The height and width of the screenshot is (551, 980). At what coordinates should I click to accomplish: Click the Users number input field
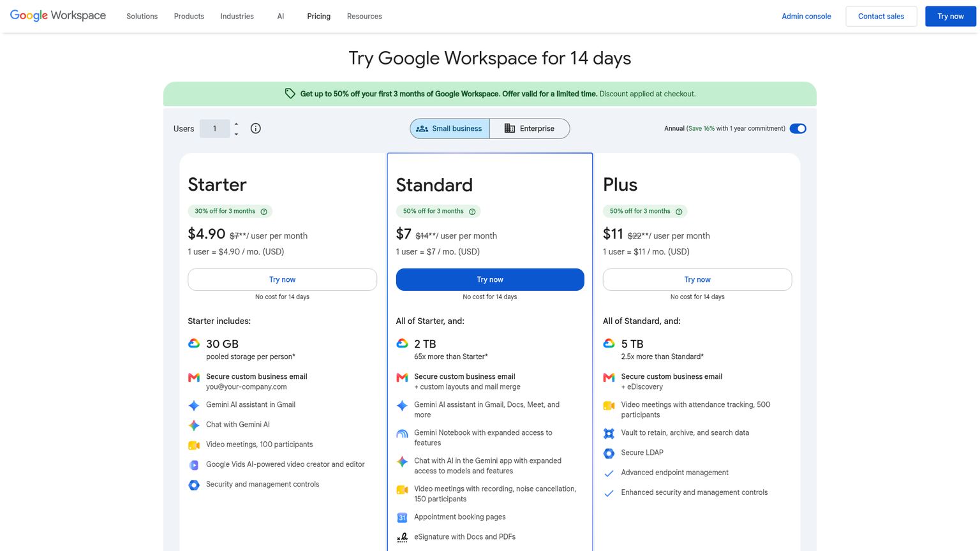(x=214, y=128)
